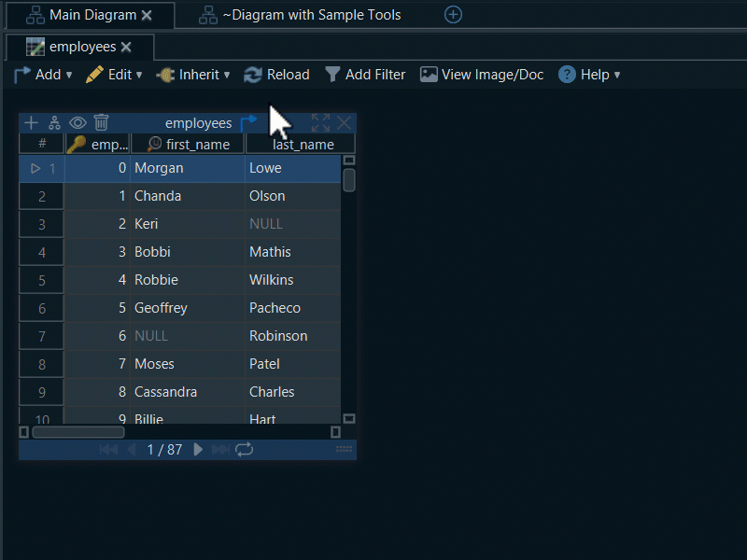Select the Mathis cell
Screen dimensions: 747x560
(x=293, y=252)
